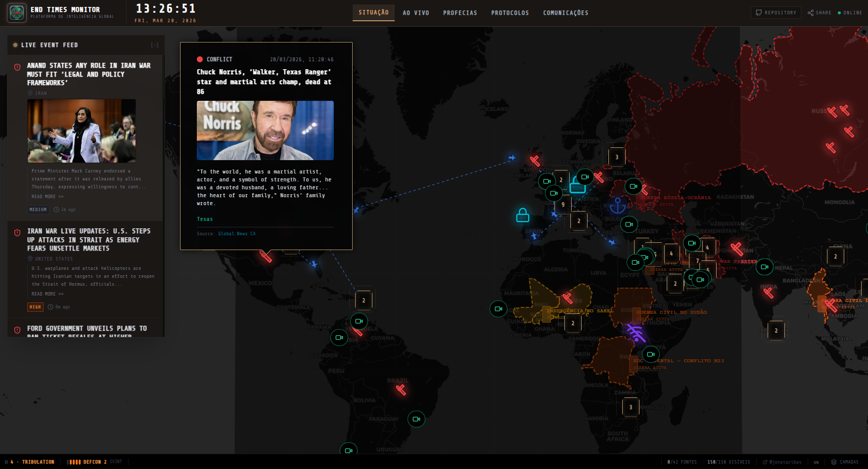This screenshot has width=868, height=469.
Task: Click the Chuck Norris article image
Action: (x=265, y=130)
